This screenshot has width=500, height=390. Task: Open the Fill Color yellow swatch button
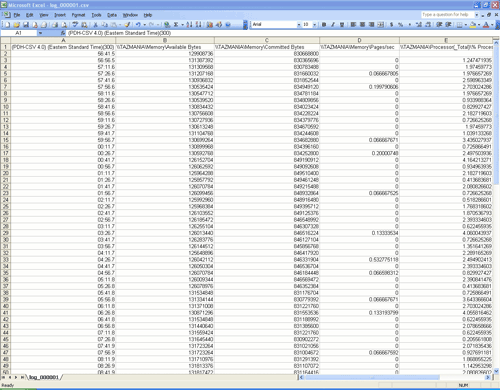[473, 25]
